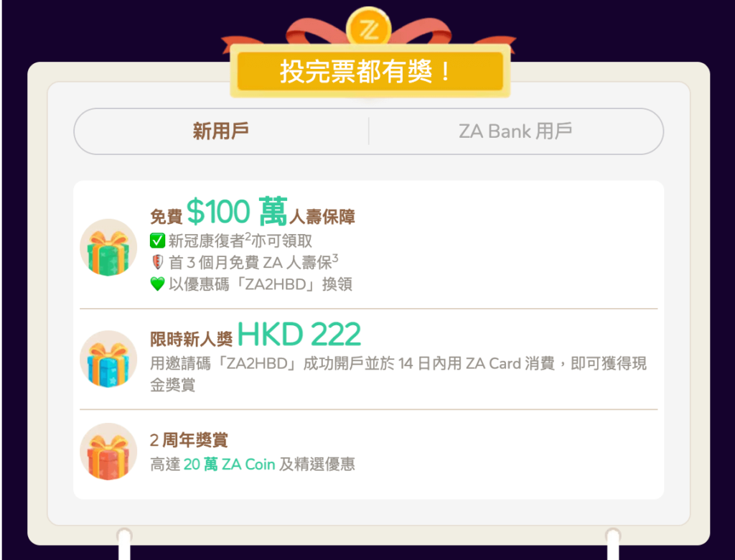Click the 投完票都有獎 banner
Image resolution: width=735 pixels, height=560 pixels.
tap(370, 71)
